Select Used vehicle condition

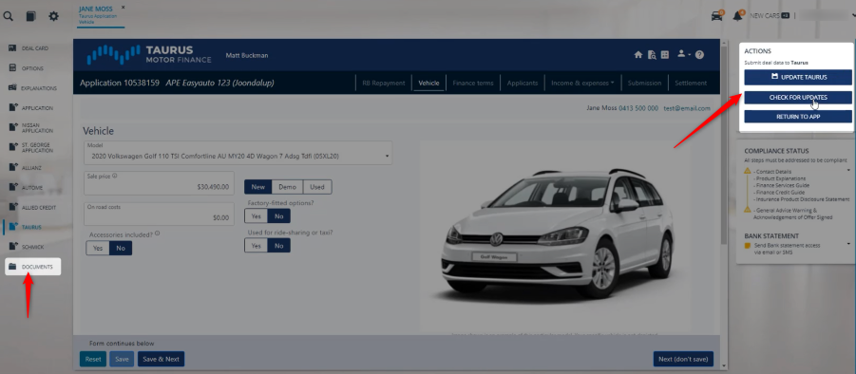tap(317, 187)
